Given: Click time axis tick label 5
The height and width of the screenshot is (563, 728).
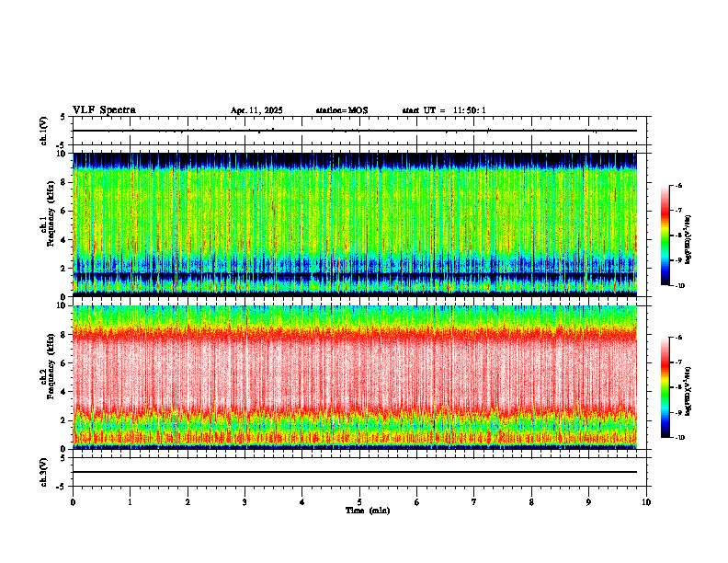Looking at the screenshot, I should point(359,502).
